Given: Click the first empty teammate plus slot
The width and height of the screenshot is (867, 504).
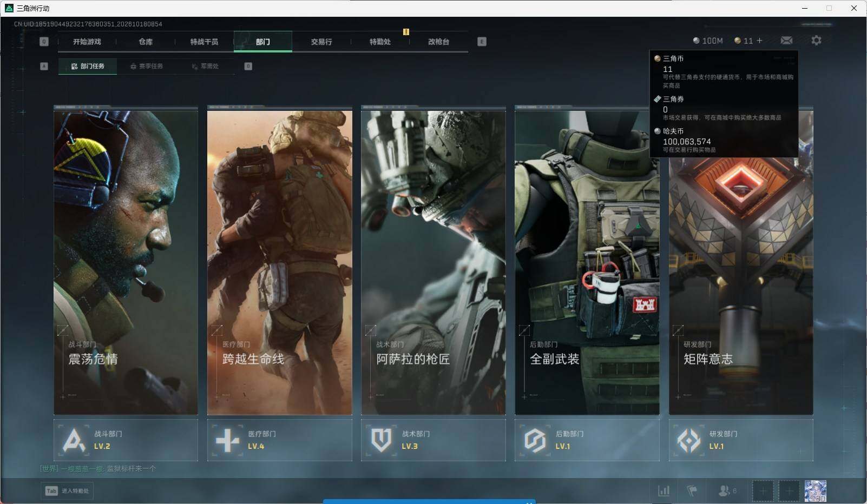Looking at the screenshot, I should pyautogui.click(x=763, y=491).
